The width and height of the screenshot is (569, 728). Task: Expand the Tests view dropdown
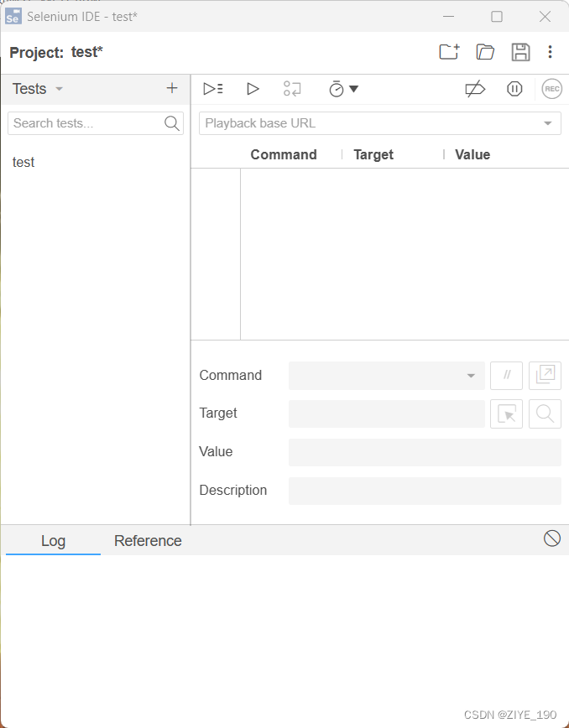(x=59, y=89)
